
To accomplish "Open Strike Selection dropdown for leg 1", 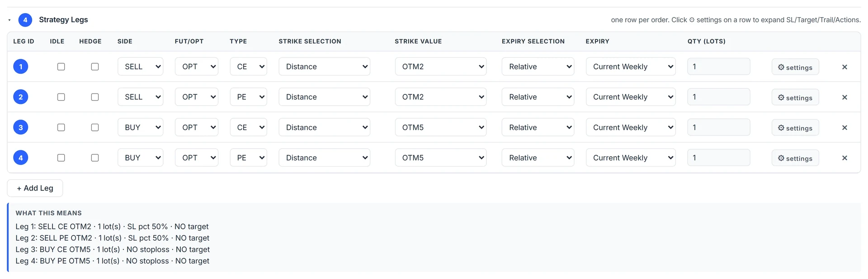I will (x=325, y=66).
